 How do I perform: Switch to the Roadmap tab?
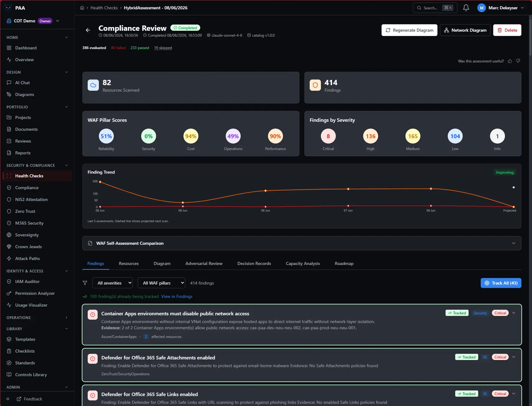point(344,263)
